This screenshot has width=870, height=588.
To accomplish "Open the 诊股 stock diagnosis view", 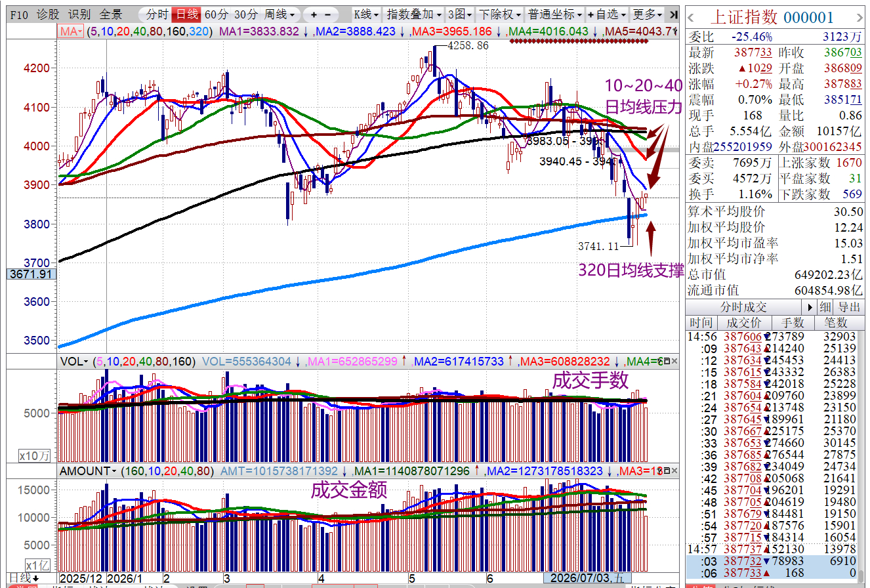I will click(x=48, y=14).
